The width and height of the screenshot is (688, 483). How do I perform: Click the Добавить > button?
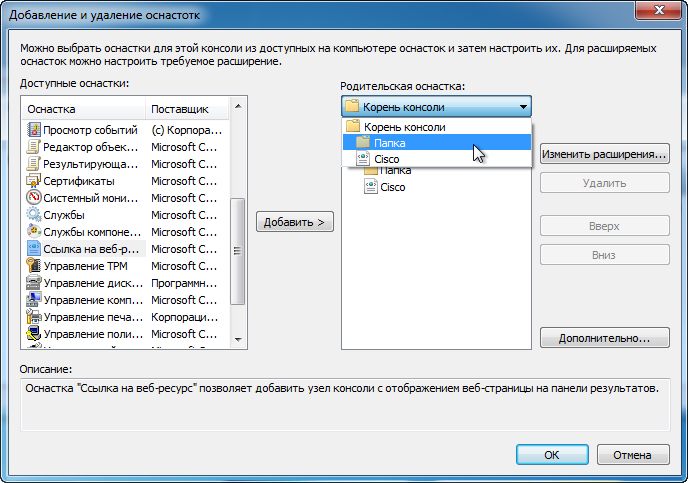294,222
